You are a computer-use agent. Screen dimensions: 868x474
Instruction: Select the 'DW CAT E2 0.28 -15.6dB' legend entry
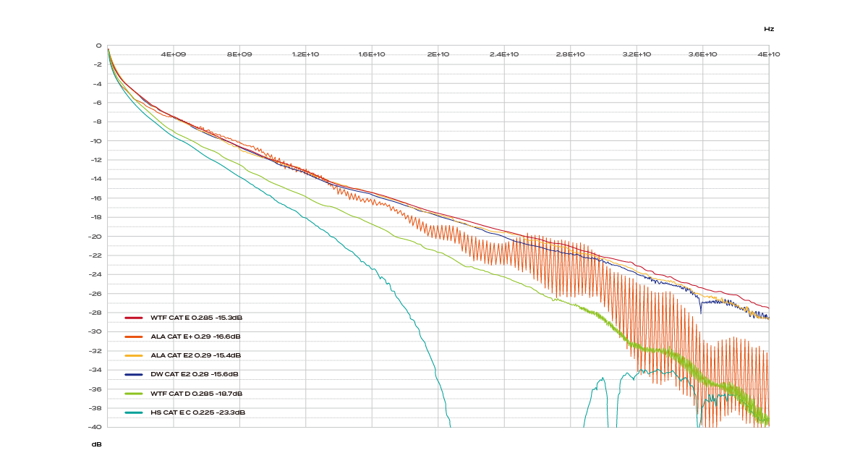(x=194, y=375)
